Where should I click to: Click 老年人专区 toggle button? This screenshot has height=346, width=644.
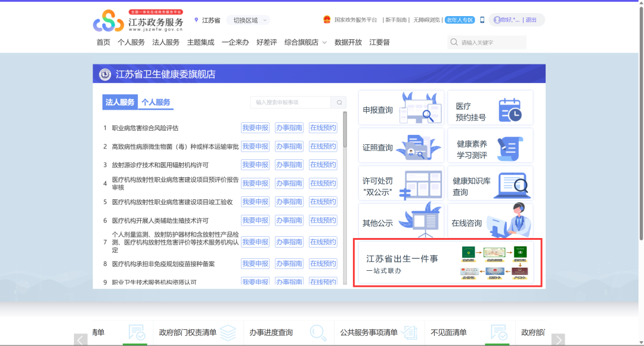point(460,20)
